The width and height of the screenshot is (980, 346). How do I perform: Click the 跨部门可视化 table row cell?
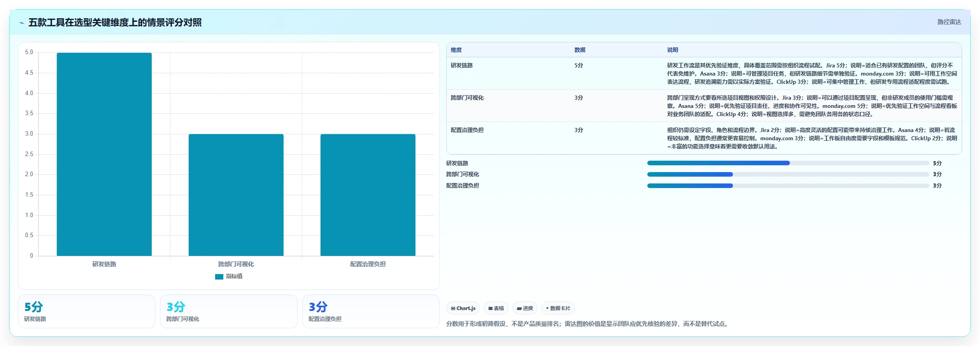[467, 98]
